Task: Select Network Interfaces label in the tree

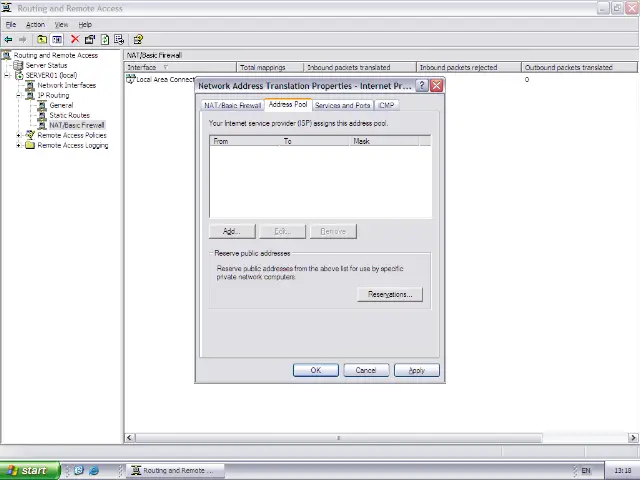Action: coord(67,85)
